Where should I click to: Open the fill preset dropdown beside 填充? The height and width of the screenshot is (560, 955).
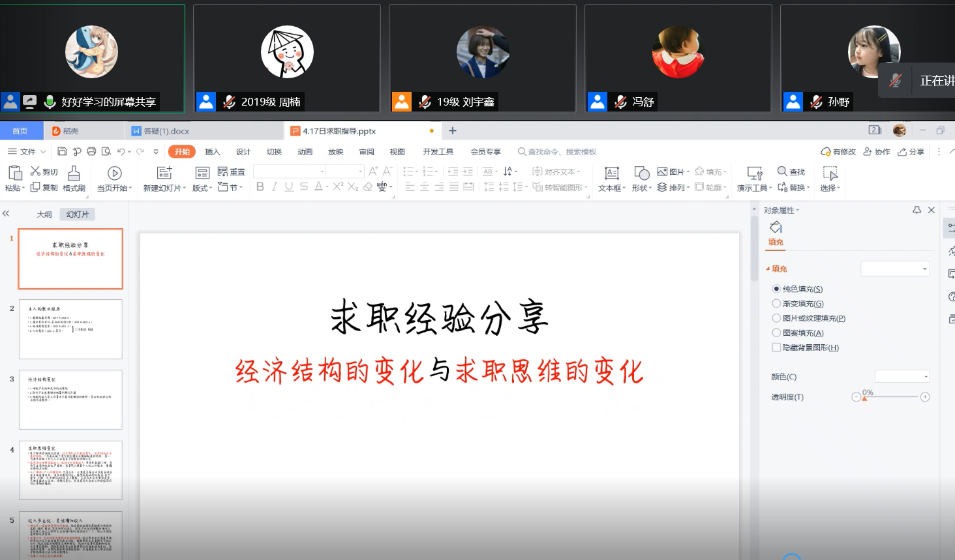click(x=895, y=269)
